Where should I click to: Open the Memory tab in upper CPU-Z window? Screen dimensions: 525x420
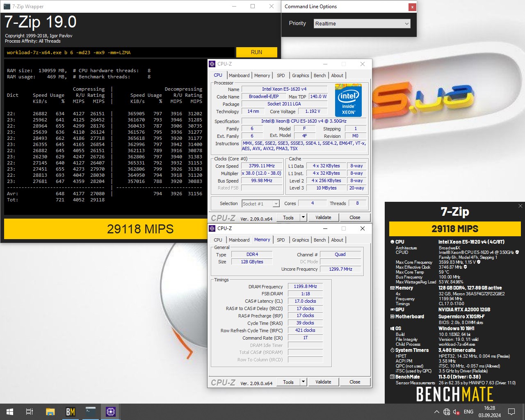click(262, 75)
